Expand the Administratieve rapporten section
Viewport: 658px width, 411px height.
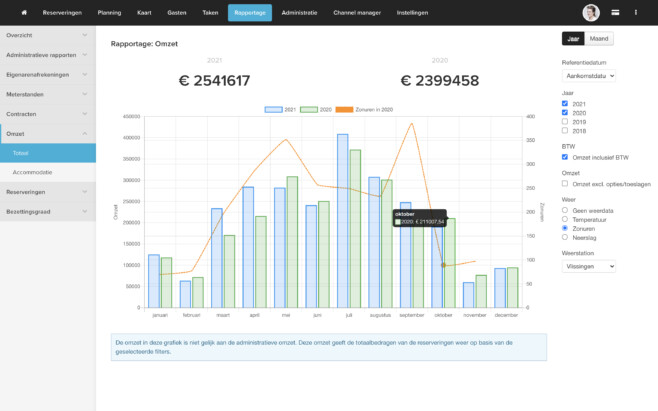85,53
